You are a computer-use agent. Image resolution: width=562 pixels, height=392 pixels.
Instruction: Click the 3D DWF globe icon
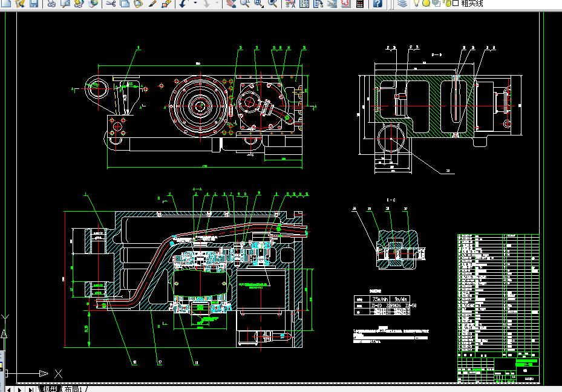pyautogui.click(x=93, y=4)
